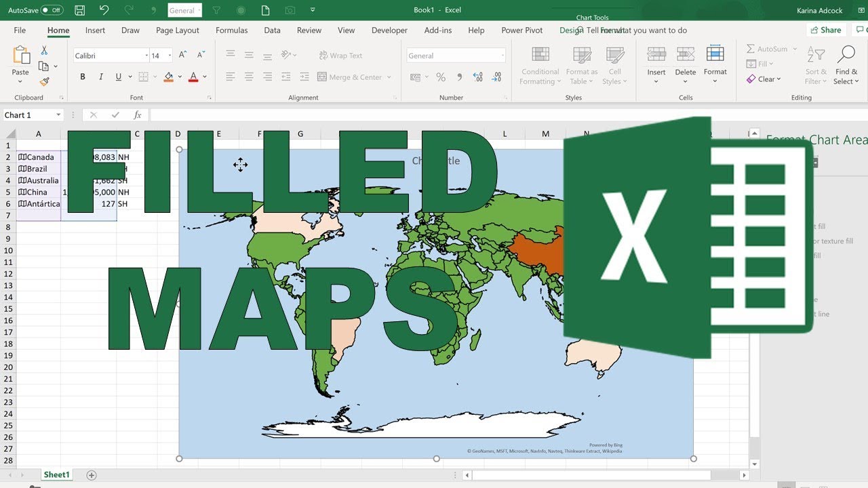Toggle Italic formatting
This screenshot has width=868, height=488.
[x=101, y=77]
